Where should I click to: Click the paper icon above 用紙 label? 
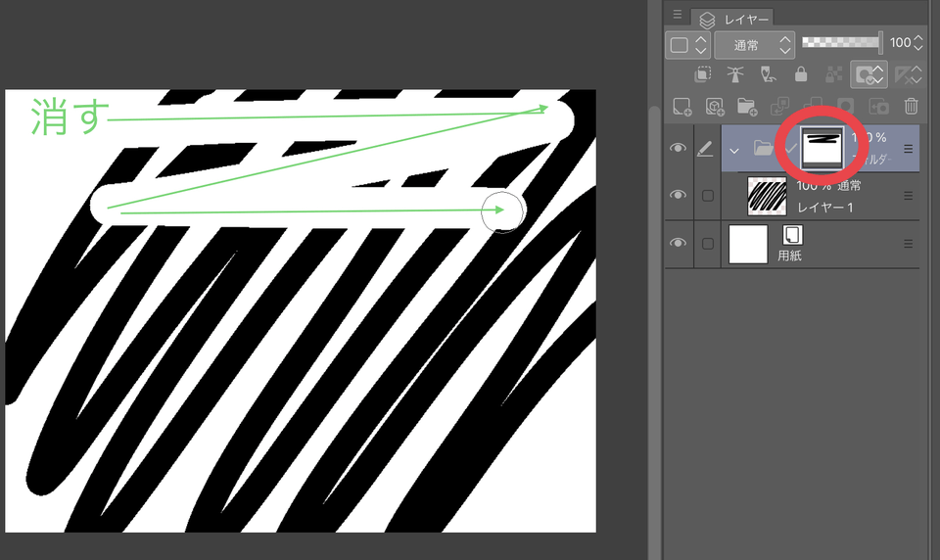792,235
